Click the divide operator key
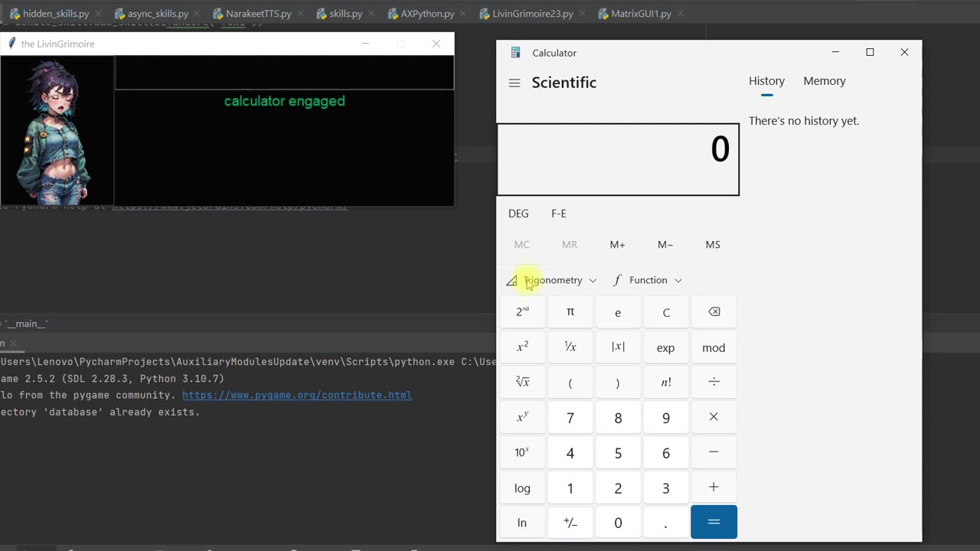Image resolution: width=980 pixels, height=551 pixels. 714,382
